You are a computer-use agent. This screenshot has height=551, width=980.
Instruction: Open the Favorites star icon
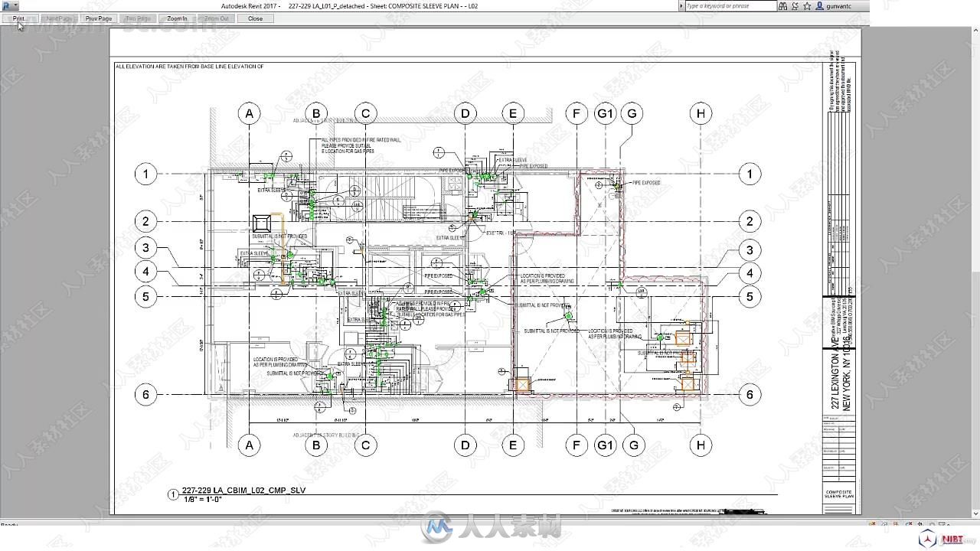pyautogui.click(x=807, y=6)
